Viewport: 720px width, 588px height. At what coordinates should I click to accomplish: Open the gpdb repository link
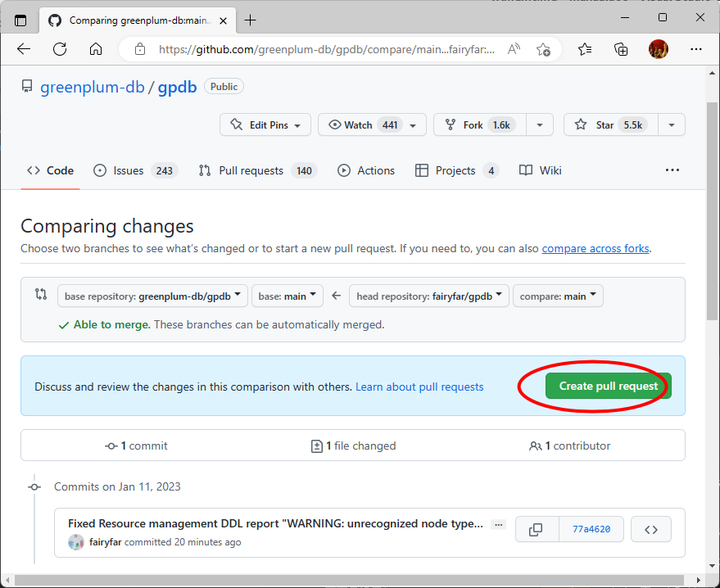click(x=177, y=87)
